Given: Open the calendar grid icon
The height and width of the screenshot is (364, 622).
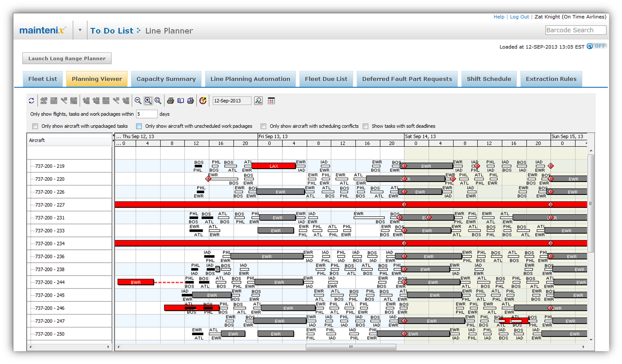Looking at the screenshot, I should [271, 101].
